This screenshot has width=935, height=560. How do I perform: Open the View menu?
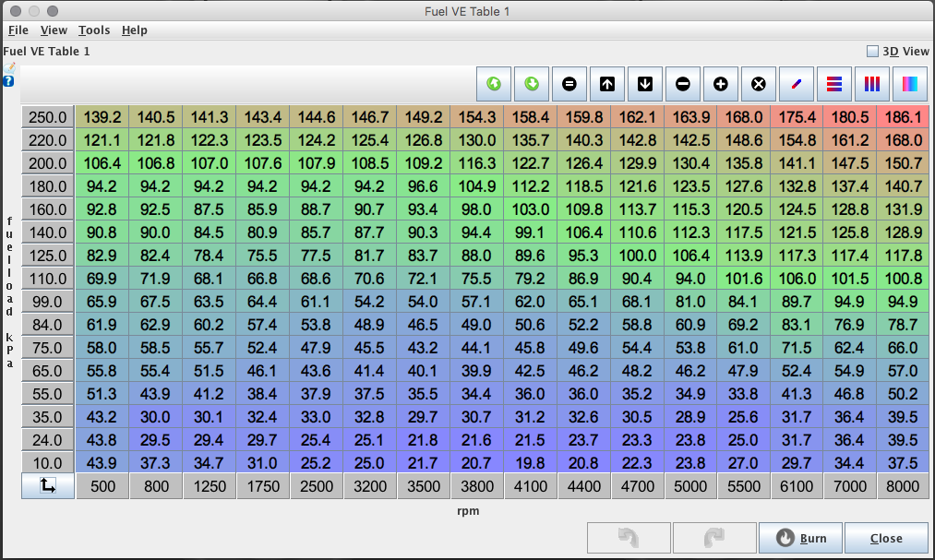click(x=54, y=30)
